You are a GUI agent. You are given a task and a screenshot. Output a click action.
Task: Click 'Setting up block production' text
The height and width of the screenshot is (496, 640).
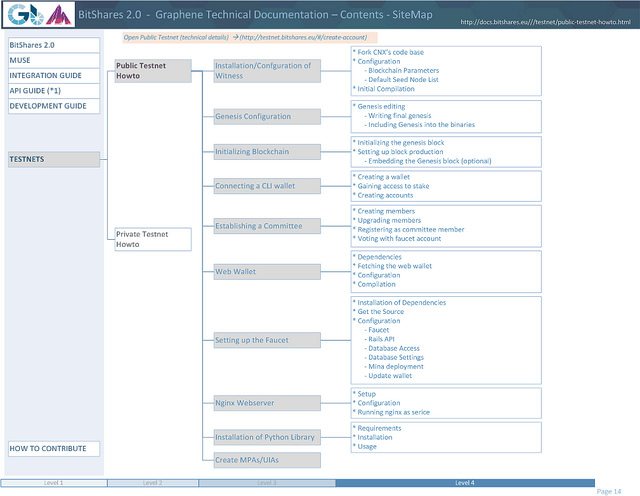point(400,152)
